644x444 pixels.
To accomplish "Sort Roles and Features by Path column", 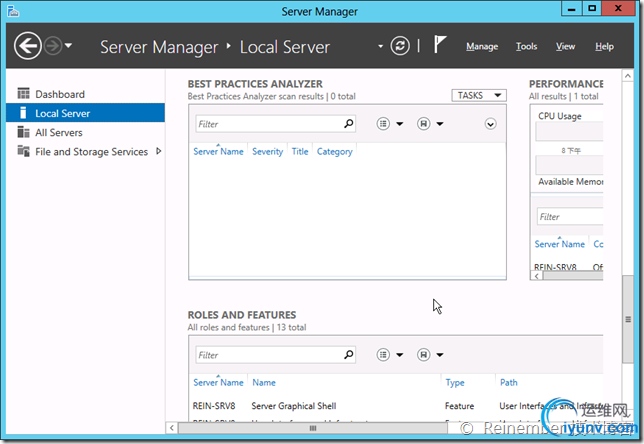I will click(508, 382).
